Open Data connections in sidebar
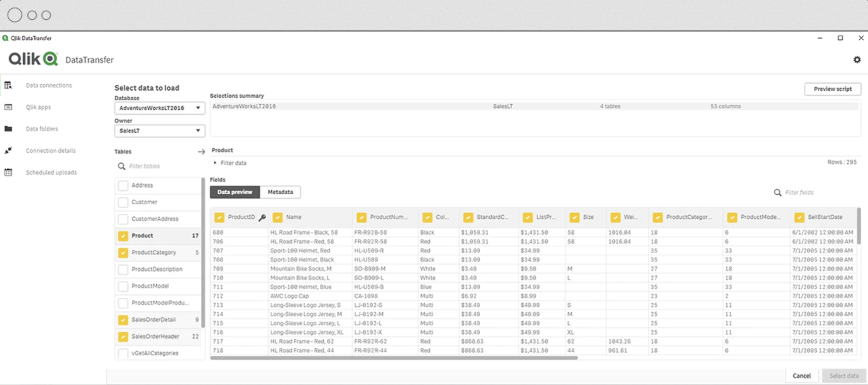Screen dimensions: 868x385 [x=49, y=85]
